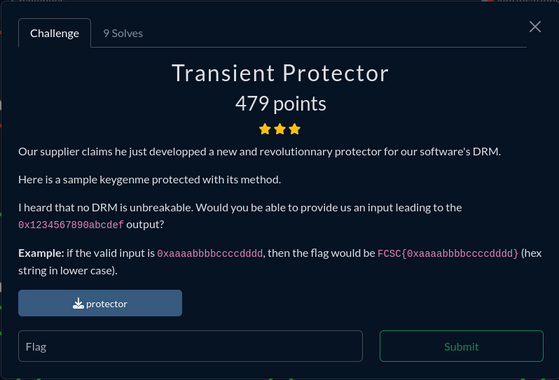This screenshot has height=380, width=559.
Task: Click the download icon beside protector
Action: pos(78,303)
